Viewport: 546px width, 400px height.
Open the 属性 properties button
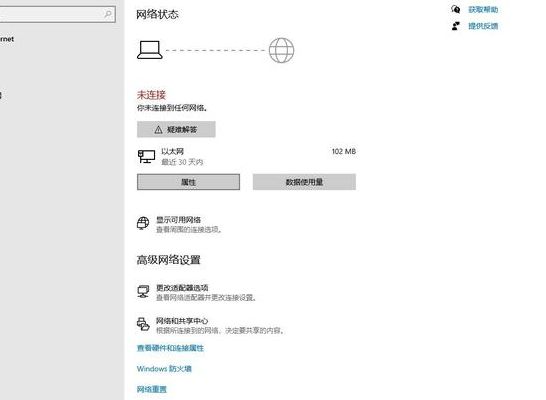pos(188,182)
